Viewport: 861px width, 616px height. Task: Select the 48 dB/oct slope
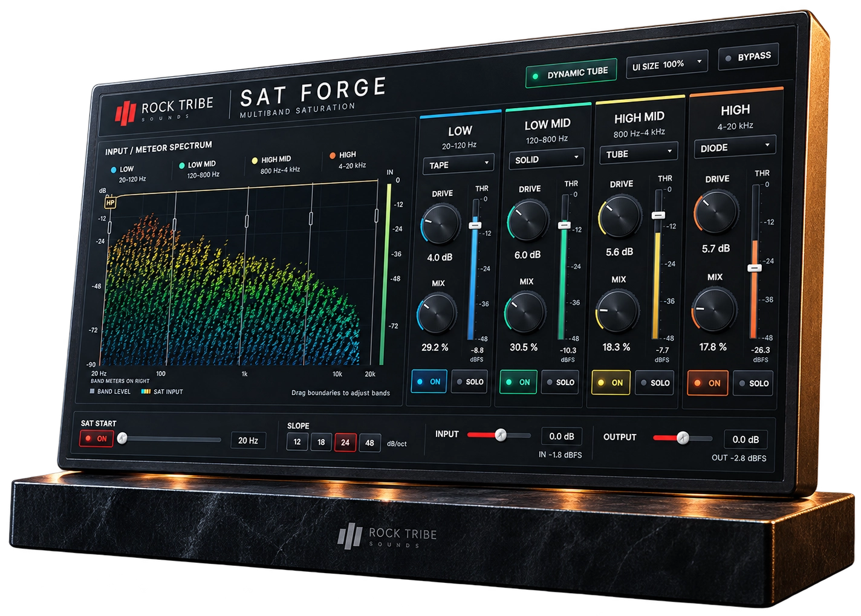tap(369, 443)
